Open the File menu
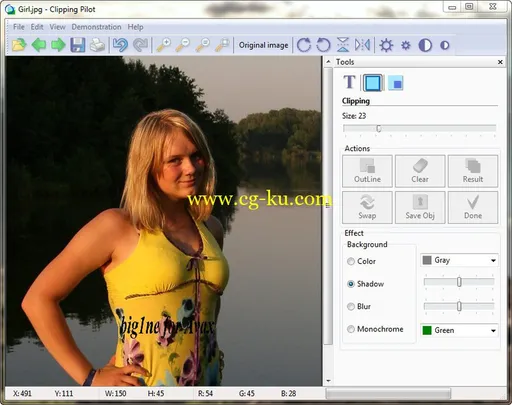 (x=19, y=27)
